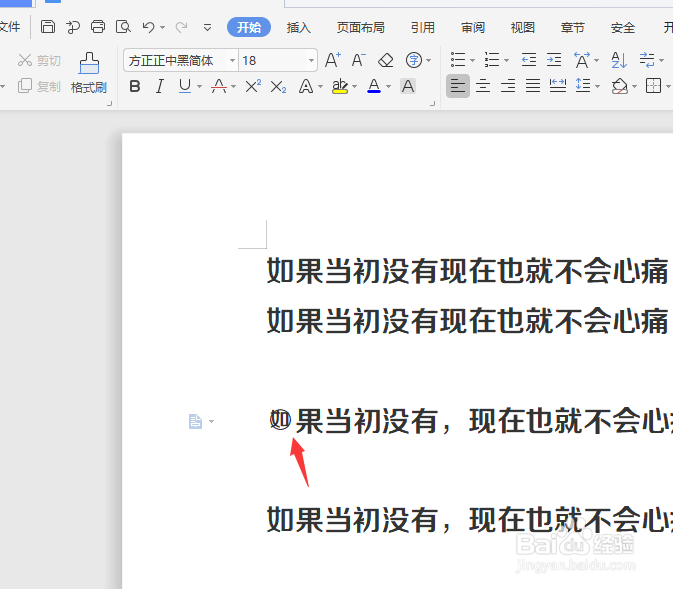Image resolution: width=673 pixels, height=589 pixels.
Task: Open the underline style dropdown arrow
Action: [199, 87]
